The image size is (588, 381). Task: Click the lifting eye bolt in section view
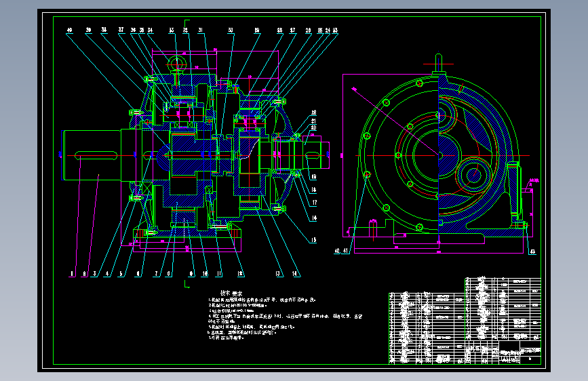[176, 68]
